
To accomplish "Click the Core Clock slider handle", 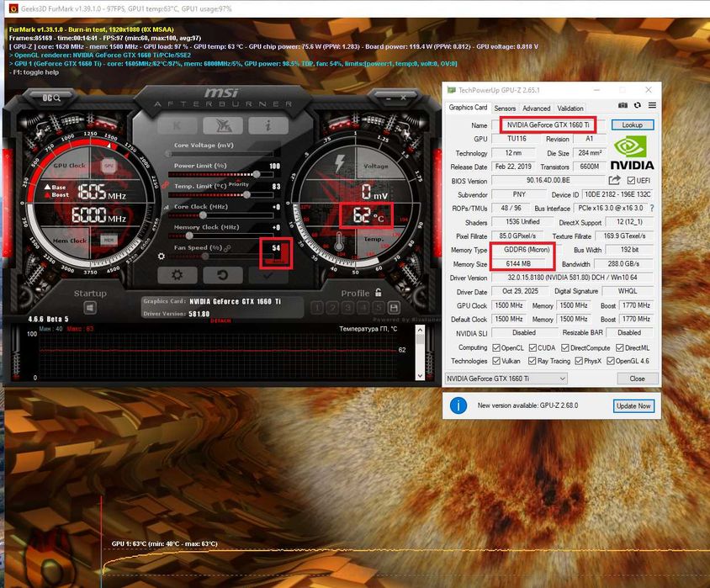I will tap(203, 215).
